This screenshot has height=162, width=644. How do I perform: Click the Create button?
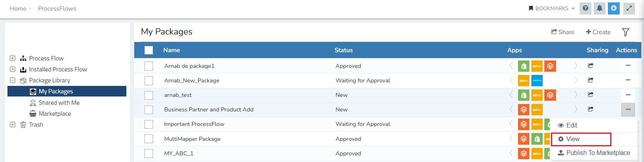tap(598, 32)
